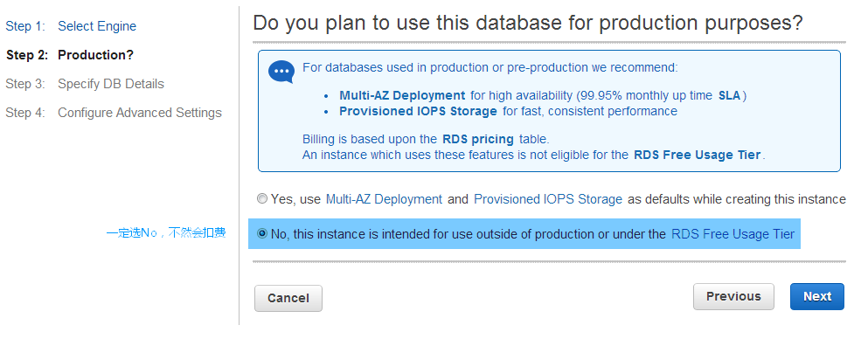Select the No, outside of production radio button
This screenshot has width=868, height=339.
coord(262,234)
